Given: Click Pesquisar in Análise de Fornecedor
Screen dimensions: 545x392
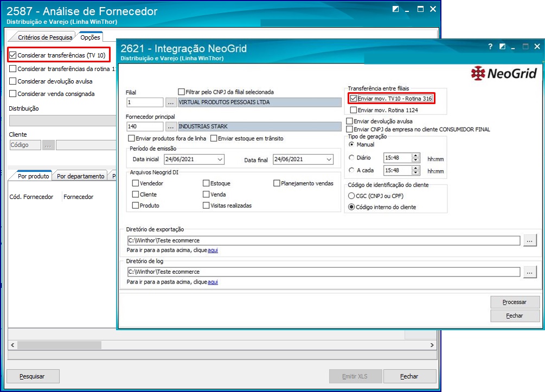Looking at the screenshot, I should (33, 376).
